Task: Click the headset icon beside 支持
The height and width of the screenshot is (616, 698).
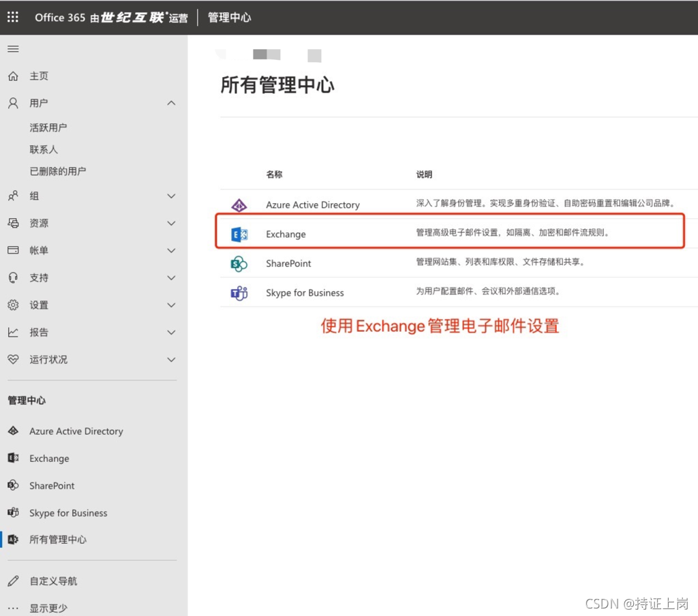Action: click(x=13, y=278)
